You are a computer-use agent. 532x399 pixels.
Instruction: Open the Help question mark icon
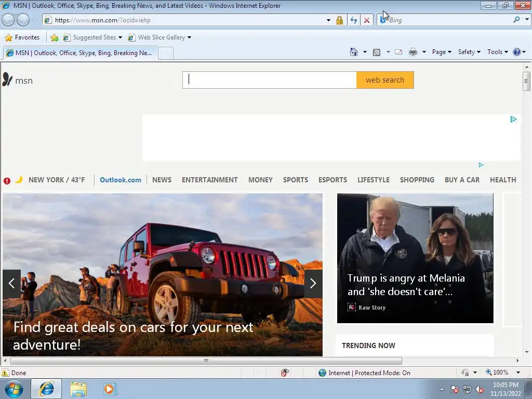point(517,52)
